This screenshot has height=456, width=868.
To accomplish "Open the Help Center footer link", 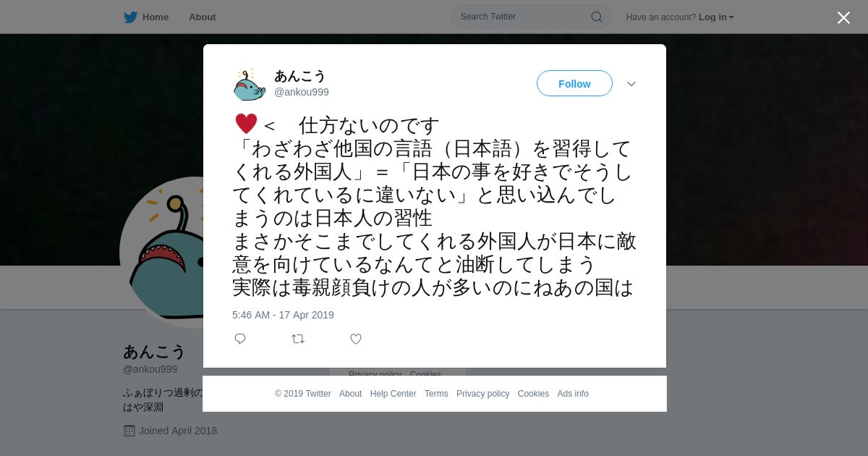I will pyautogui.click(x=393, y=394).
